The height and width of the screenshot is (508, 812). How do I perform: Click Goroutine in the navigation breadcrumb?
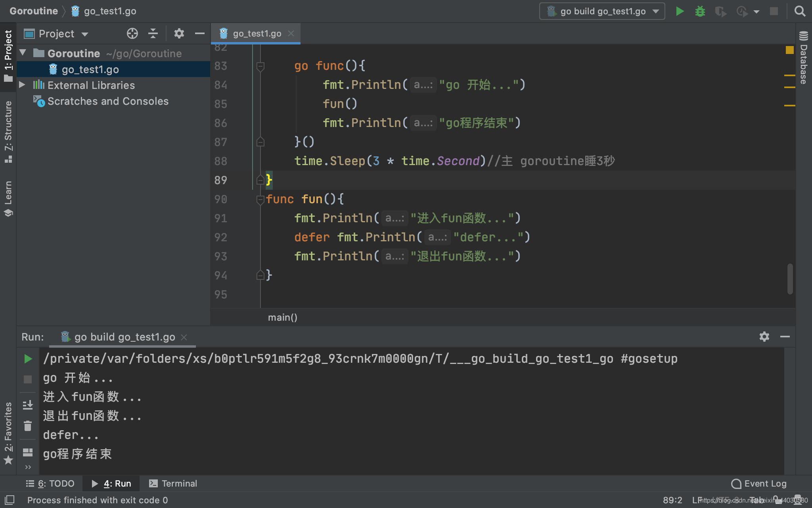coord(34,11)
